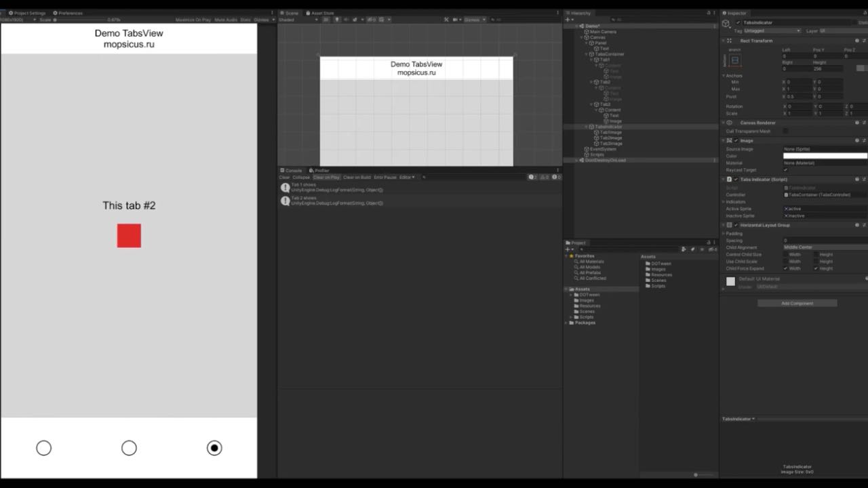Select the third radio button in Game view

[214, 448]
